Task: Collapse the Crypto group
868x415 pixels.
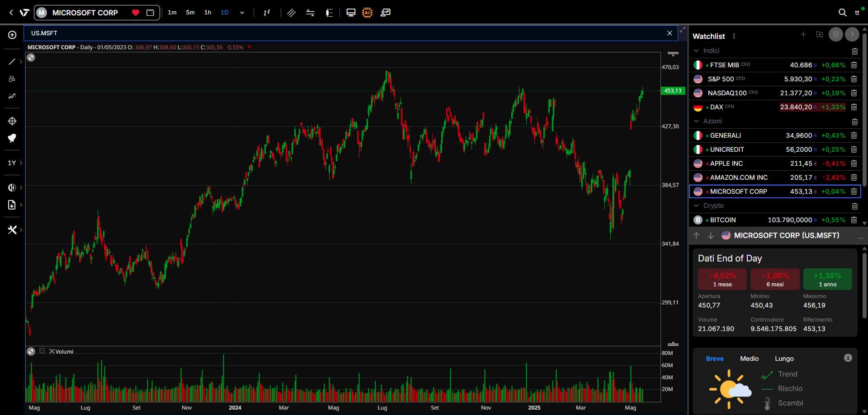Action: 696,206
